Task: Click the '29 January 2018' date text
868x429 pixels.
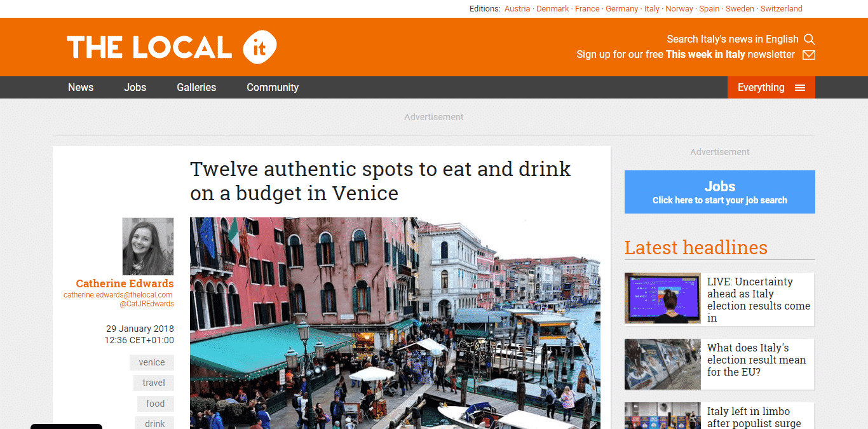Action: pyautogui.click(x=140, y=329)
